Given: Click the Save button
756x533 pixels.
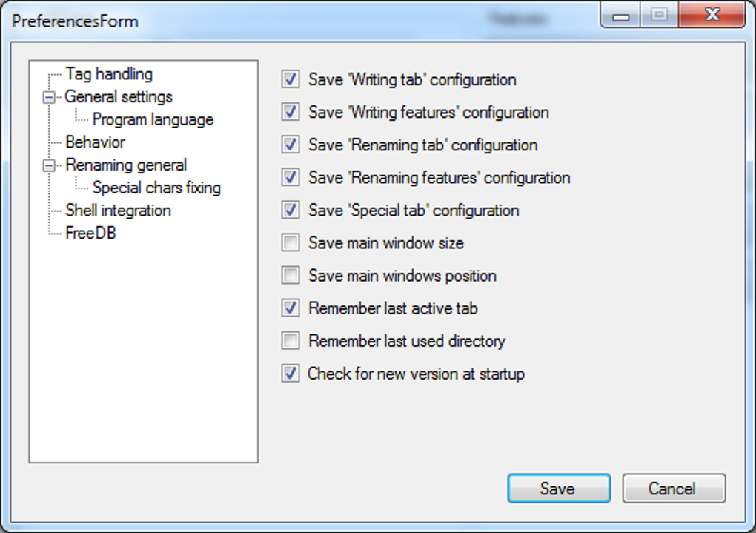Looking at the screenshot, I should coord(558,489).
